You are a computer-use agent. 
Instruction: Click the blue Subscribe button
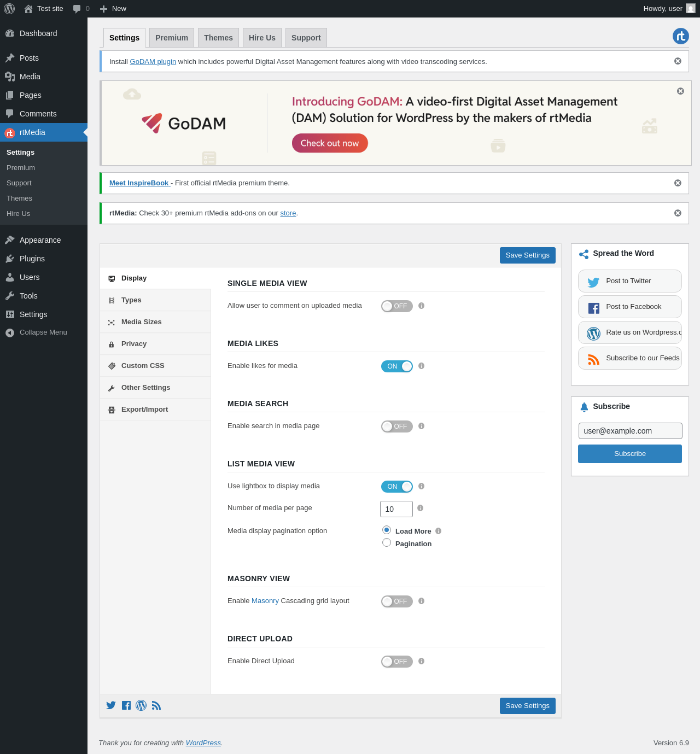(630, 454)
